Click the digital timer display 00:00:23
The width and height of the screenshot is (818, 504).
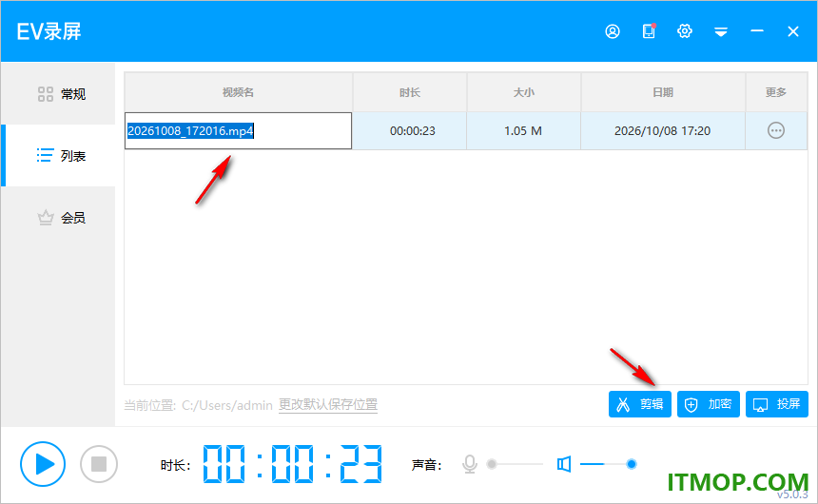click(292, 464)
